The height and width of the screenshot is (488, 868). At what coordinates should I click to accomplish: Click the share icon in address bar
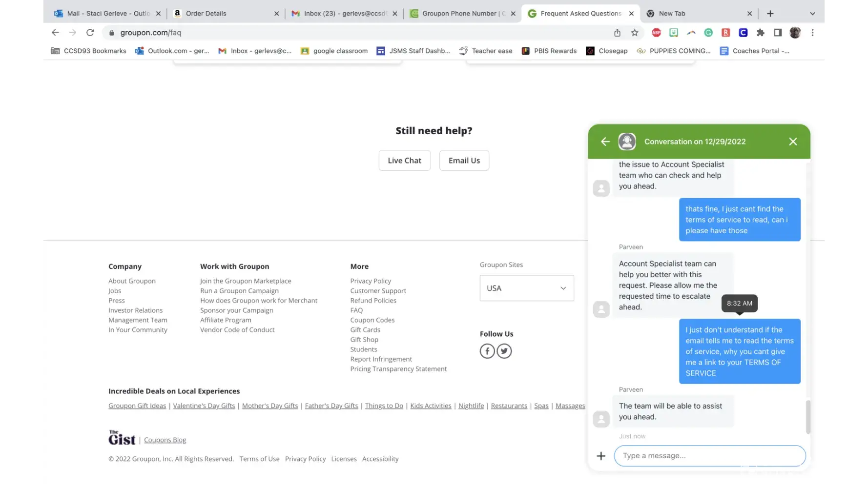coord(617,33)
